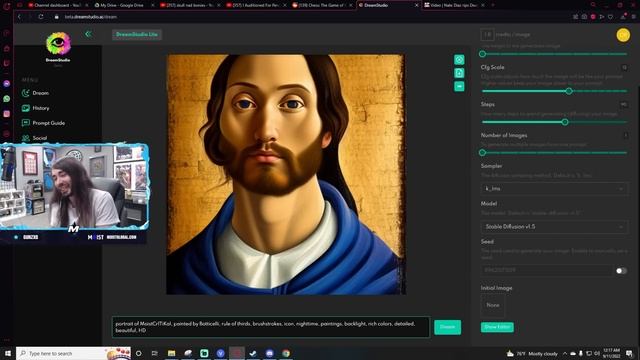This screenshot has height=360, width=640.
Task: Adjust the Cfg Scale slider handle
Action: coord(569,91)
